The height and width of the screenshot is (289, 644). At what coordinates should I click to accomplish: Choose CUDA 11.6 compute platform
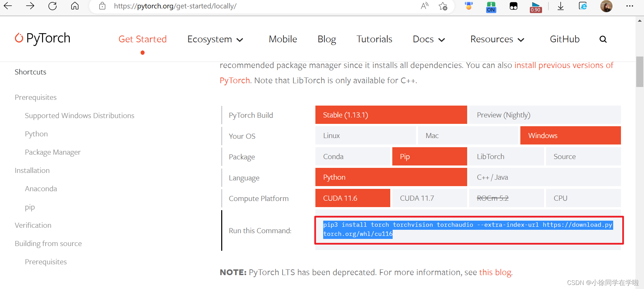coord(353,198)
